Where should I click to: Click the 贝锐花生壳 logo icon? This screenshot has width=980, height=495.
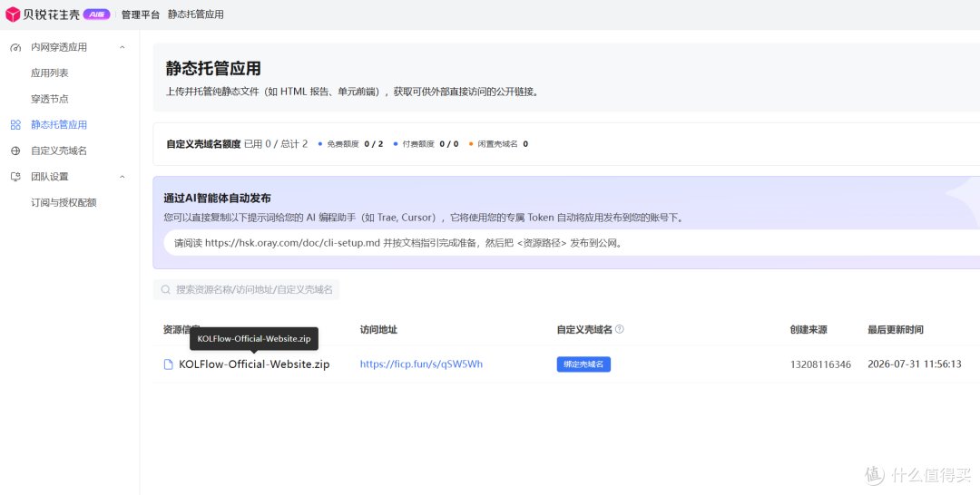pos(13,15)
